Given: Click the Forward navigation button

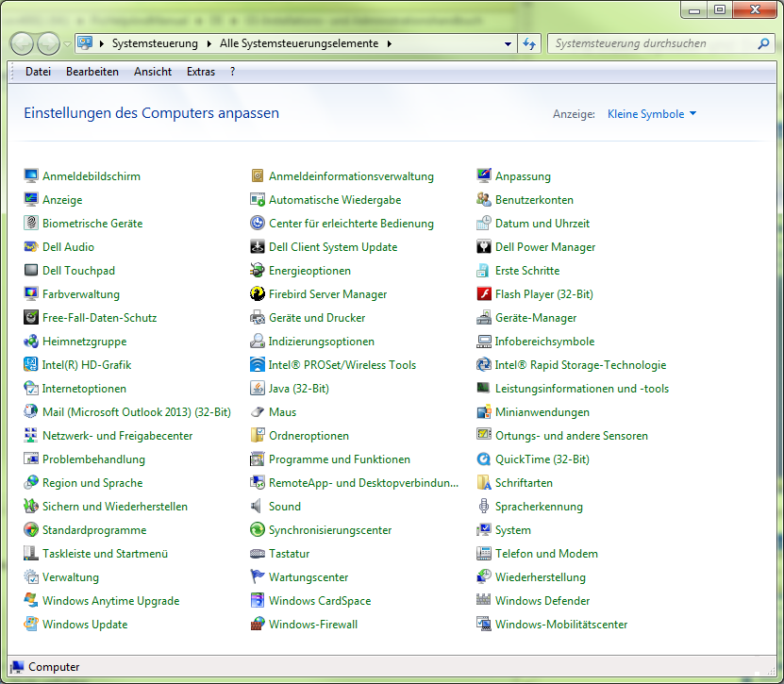Looking at the screenshot, I should (x=48, y=44).
